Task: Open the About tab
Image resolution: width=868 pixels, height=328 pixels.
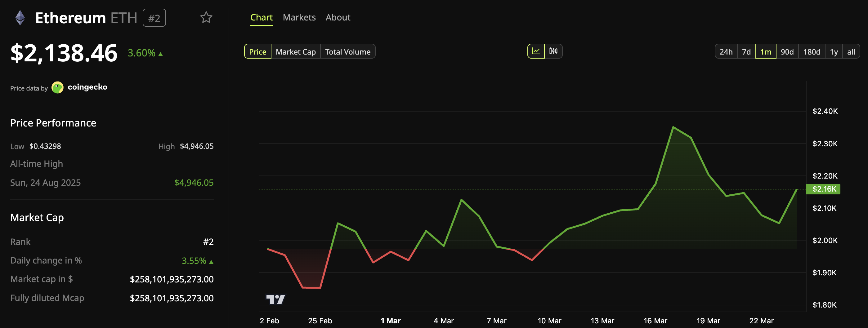Action: [338, 17]
